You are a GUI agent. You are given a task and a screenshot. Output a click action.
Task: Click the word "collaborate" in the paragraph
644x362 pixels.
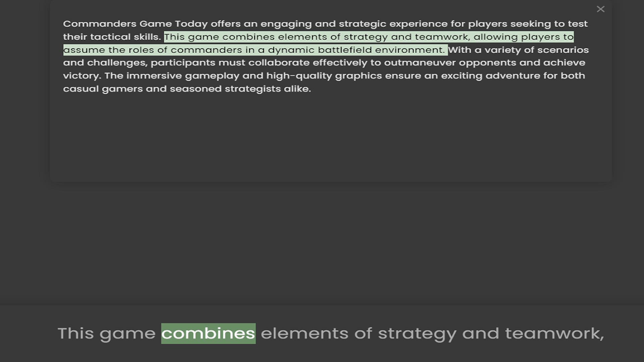[x=279, y=63]
